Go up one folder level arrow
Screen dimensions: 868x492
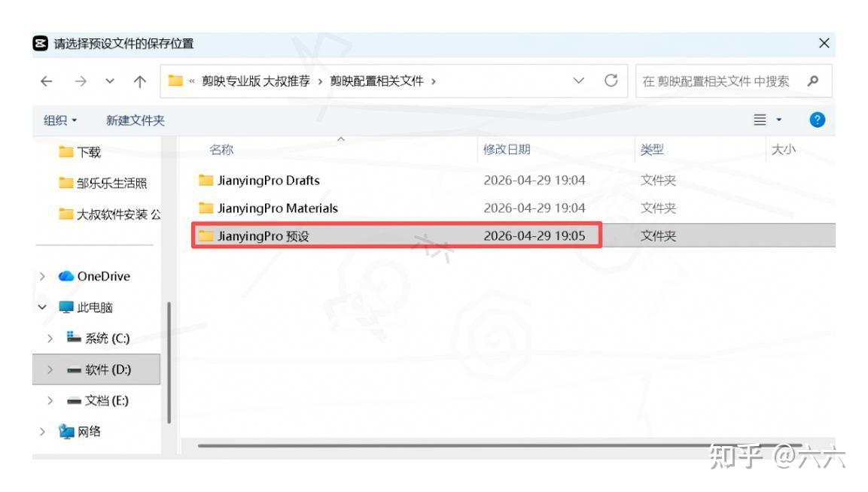139,81
